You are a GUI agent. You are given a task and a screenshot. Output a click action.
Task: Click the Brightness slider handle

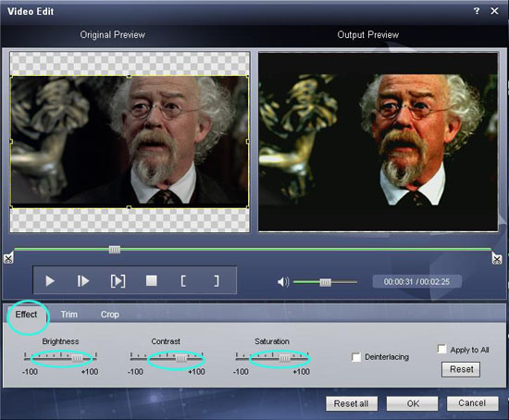[x=77, y=358]
